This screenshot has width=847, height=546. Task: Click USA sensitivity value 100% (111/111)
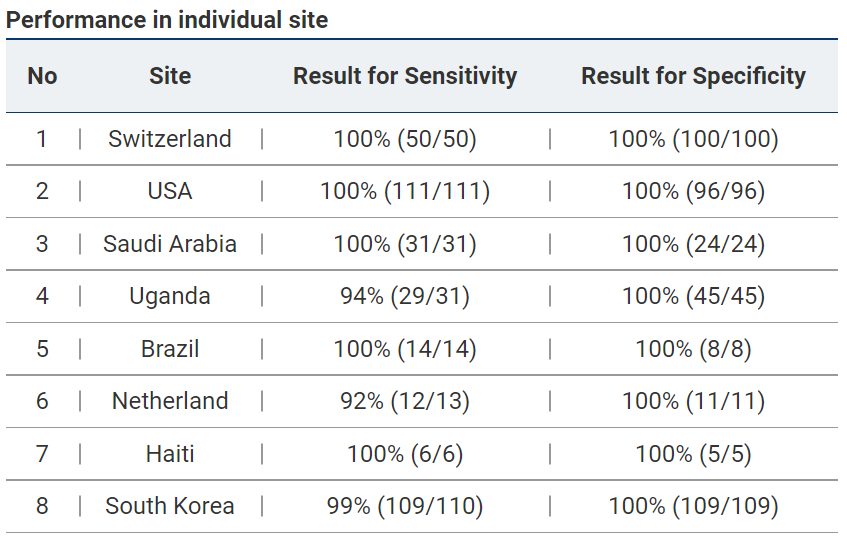(x=405, y=191)
